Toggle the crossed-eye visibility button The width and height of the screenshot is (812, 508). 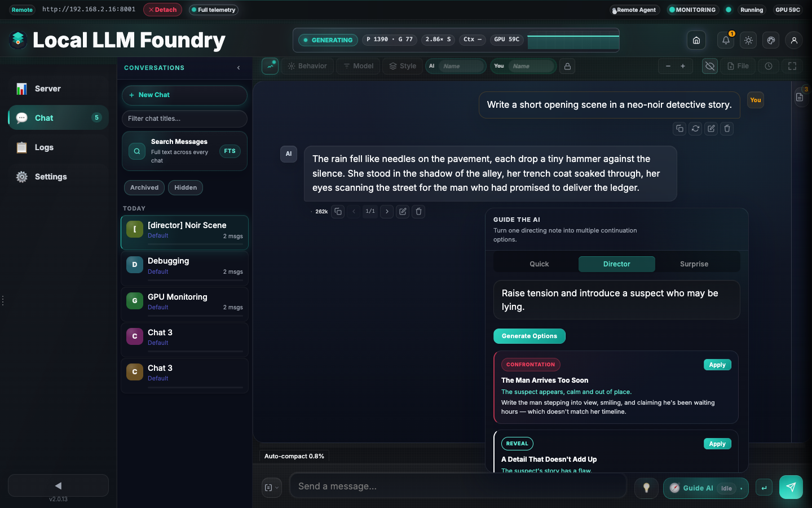tap(710, 66)
